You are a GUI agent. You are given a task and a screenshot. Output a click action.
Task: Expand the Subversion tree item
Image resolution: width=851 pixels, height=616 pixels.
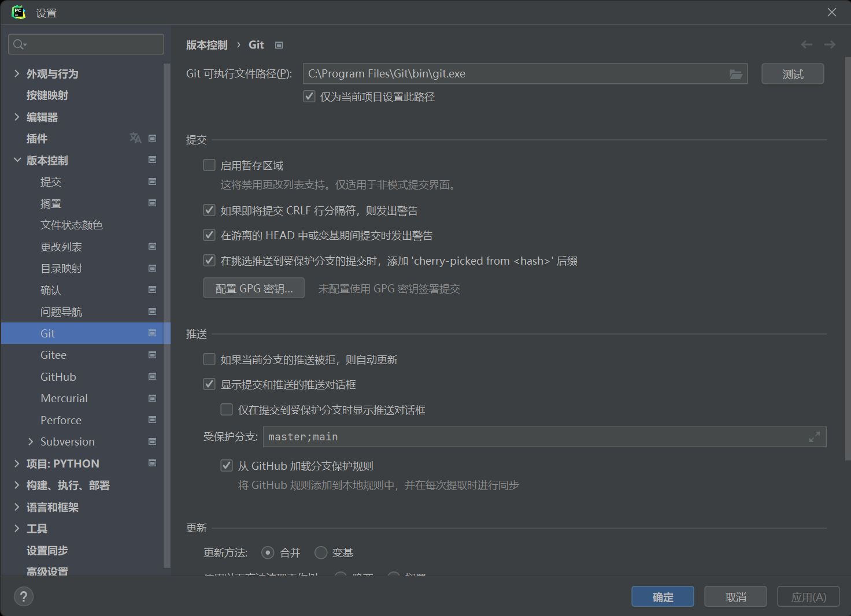(31, 441)
